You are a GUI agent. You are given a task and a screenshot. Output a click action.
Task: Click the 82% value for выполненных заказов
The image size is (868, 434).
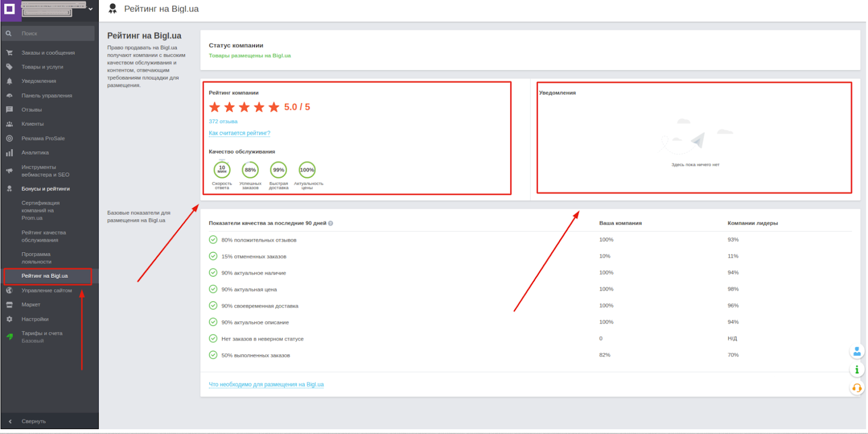click(604, 355)
